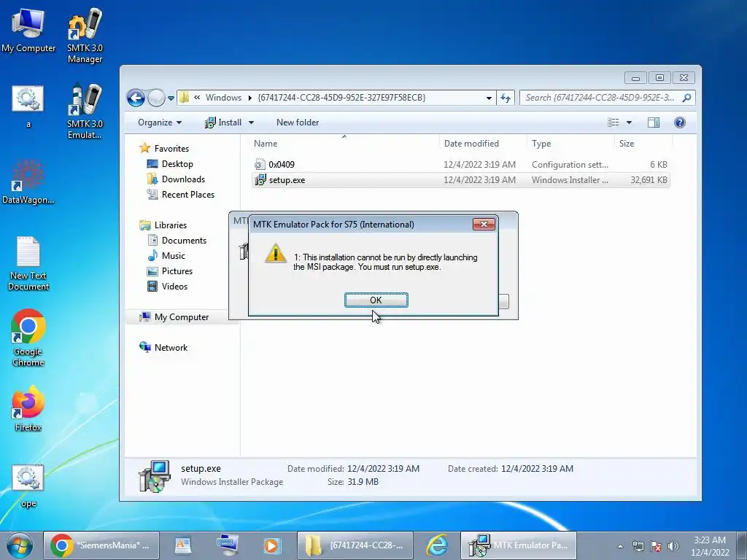Open the Organize menu
Viewport: 747px width, 560px height.
pos(160,122)
